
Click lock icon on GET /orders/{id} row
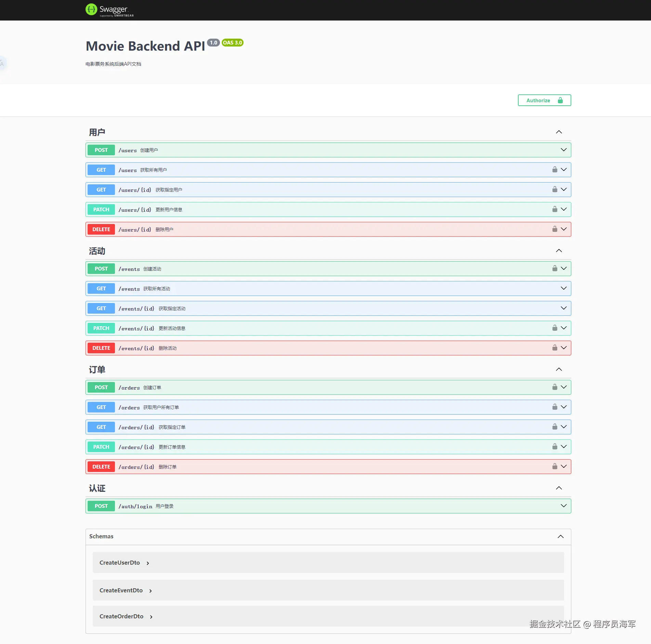(x=555, y=427)
